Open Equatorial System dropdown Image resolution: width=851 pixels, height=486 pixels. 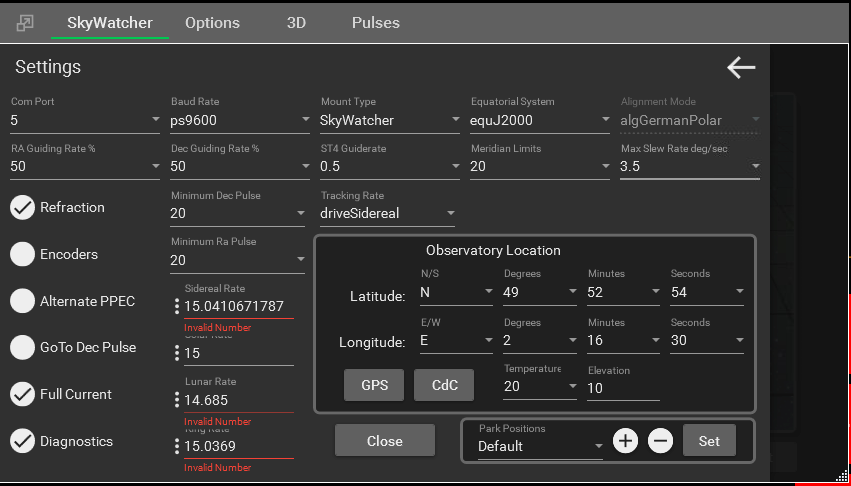click(540, 121)
